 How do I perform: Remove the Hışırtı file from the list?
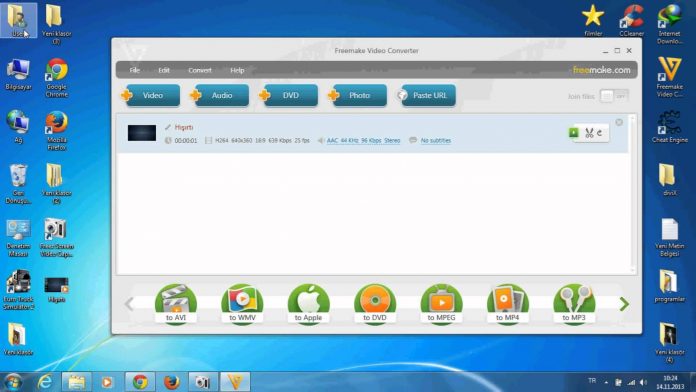pos(619,122)
